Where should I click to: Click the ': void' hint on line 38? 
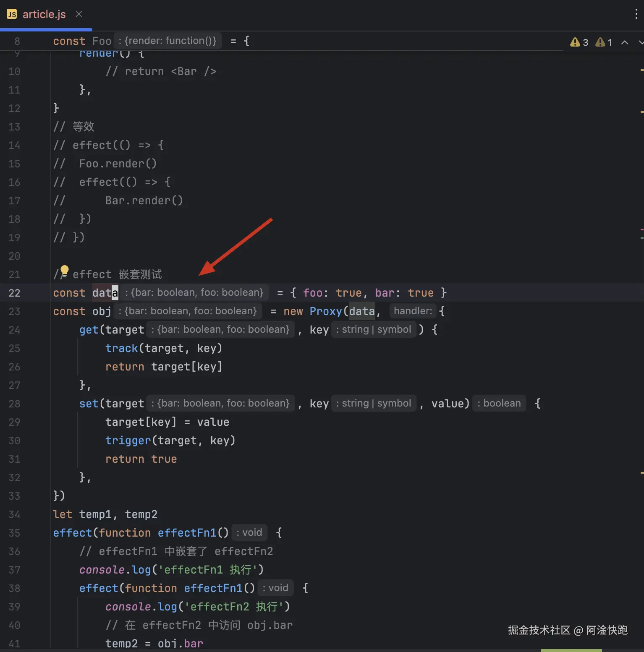tap(275, 588)
